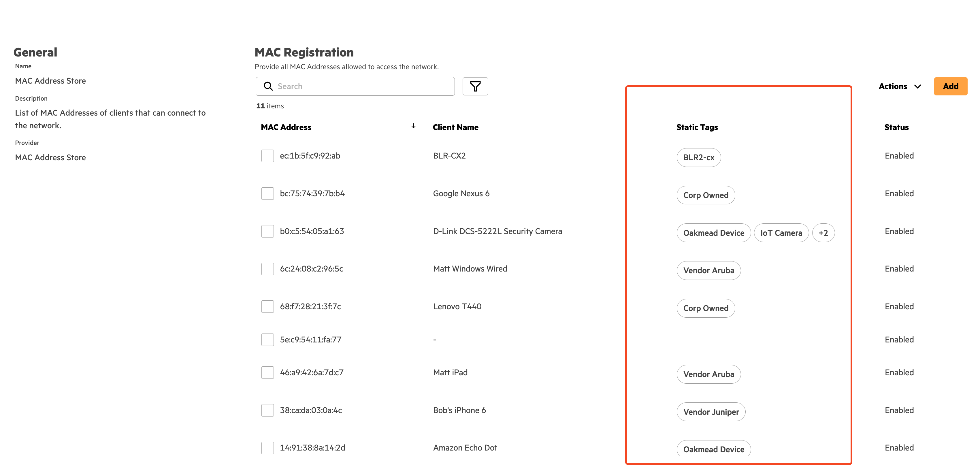Click the Status column header

click(896, 127)
